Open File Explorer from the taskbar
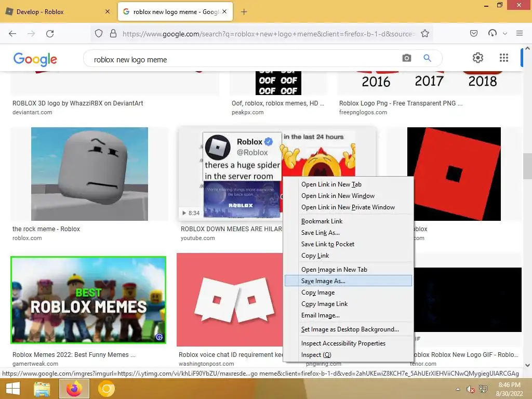 [42, 389]
